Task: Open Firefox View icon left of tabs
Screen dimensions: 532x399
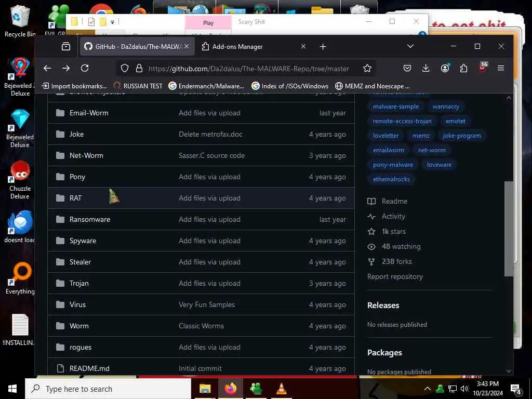Action: [x=66, y=46]
